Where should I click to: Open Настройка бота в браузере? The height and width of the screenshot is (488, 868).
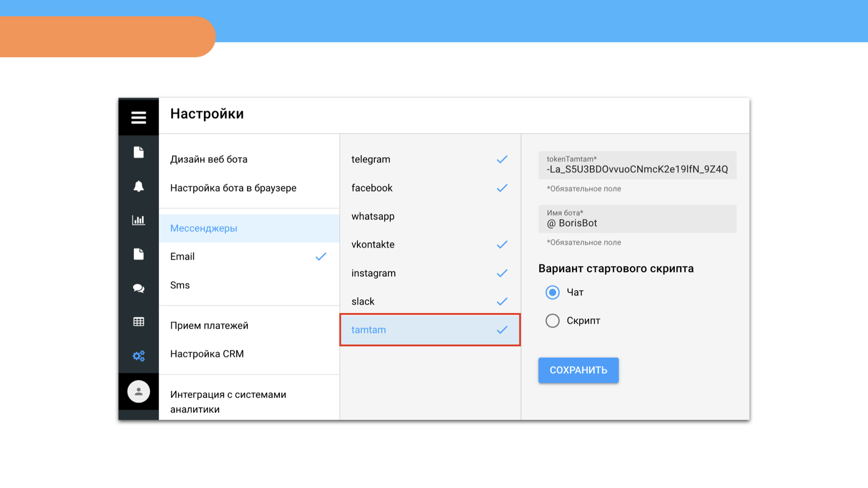click(x=249, y=188)
